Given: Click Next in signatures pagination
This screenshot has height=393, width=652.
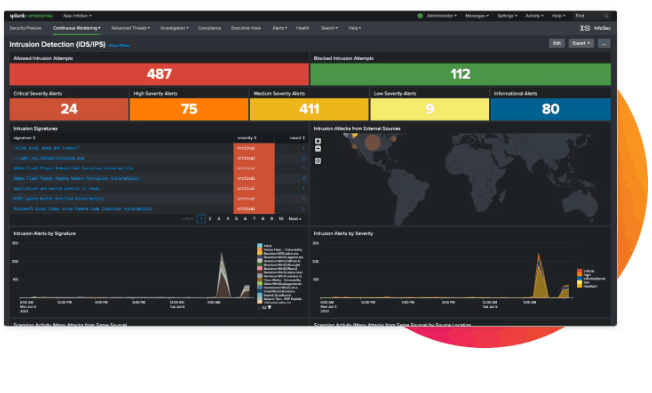Looking at the screenshot, I should tap(295, 219).
